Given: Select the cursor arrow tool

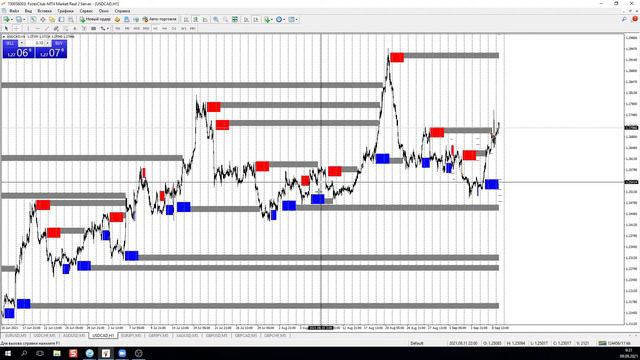Looking at the screenshot, I should [6, 29].
